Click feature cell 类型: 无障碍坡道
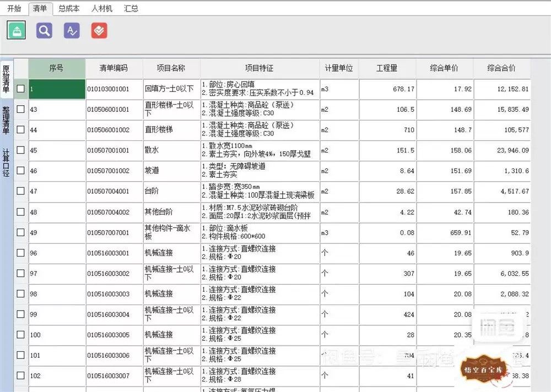This screenshot has height=392, width=551. (x=260, y=171)
